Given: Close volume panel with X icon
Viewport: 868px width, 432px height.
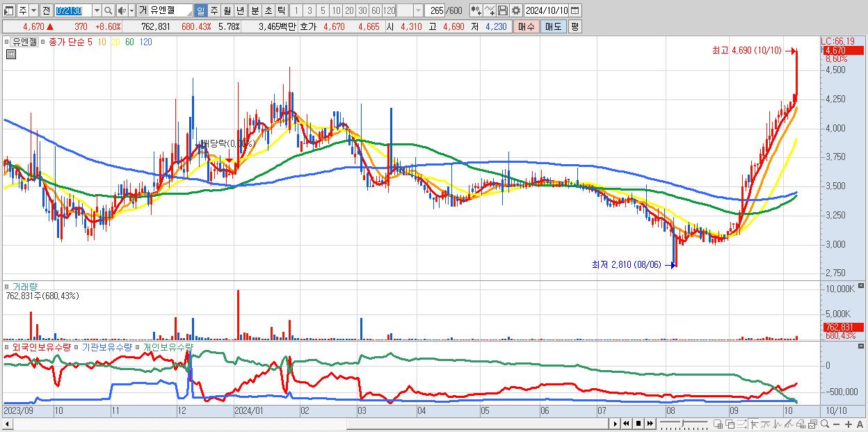Looking at the screenshot, I should [x=862, y=286].
